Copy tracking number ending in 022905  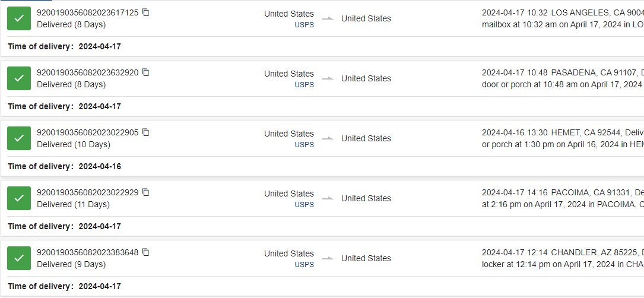pos(146,133)
